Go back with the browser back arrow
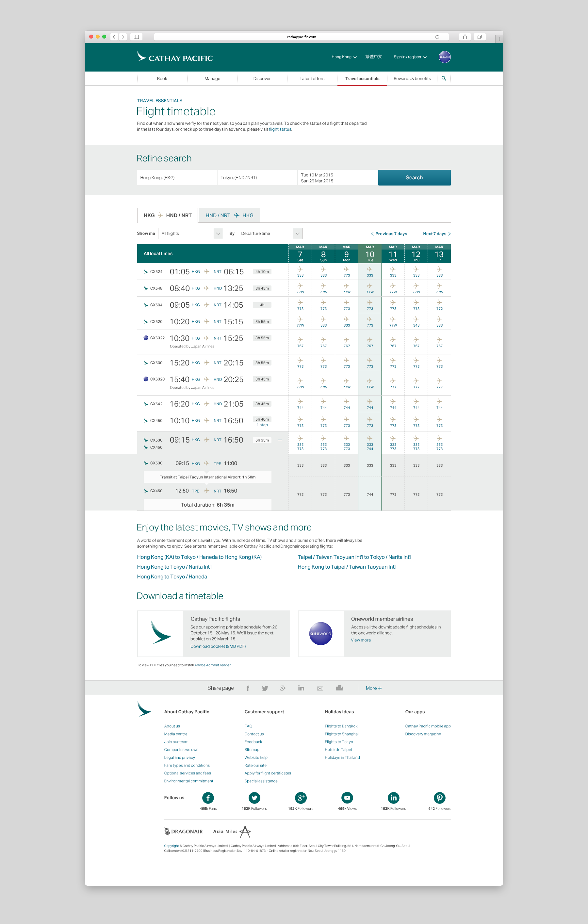Screen dimensions: 588x924 click(114, 37)
